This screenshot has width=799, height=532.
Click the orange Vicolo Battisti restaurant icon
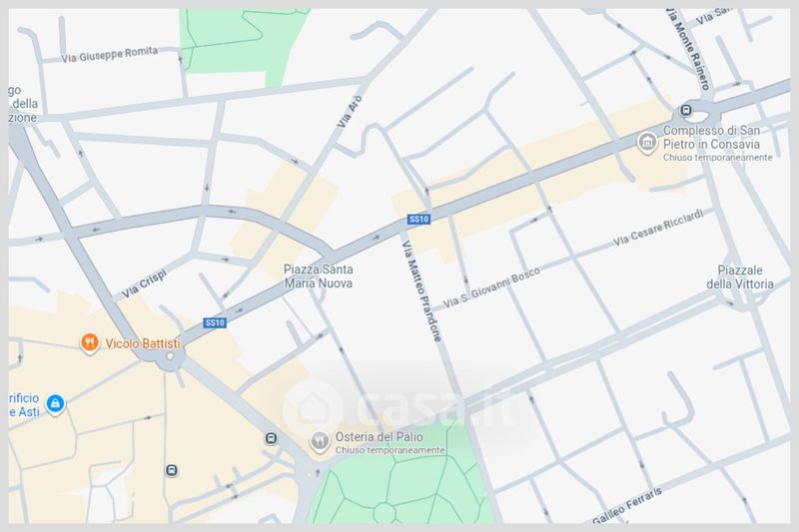pyautogui.click(x=90, y=343)
